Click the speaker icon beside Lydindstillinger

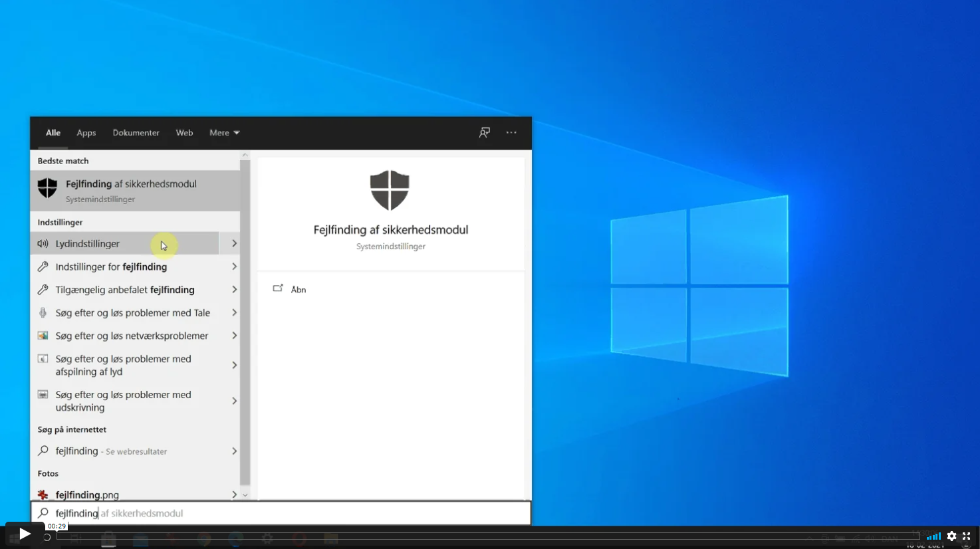point(43,244)
